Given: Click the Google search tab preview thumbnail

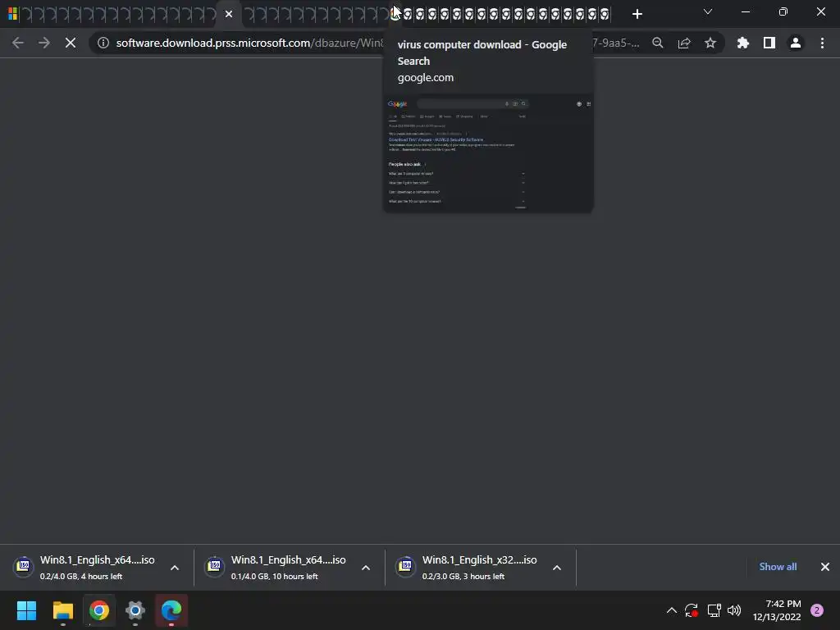Looking at the screenshot, I should tap(488, 153).
